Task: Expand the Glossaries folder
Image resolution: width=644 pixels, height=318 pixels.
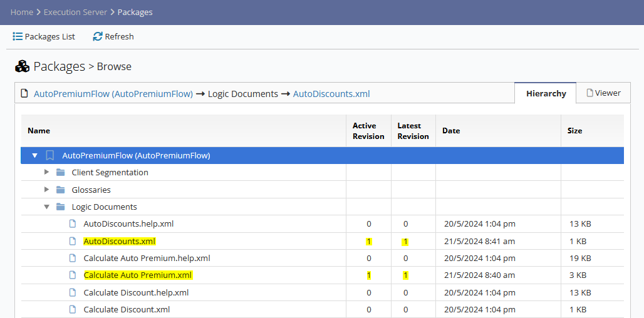Action: click(x=46, y=190)
